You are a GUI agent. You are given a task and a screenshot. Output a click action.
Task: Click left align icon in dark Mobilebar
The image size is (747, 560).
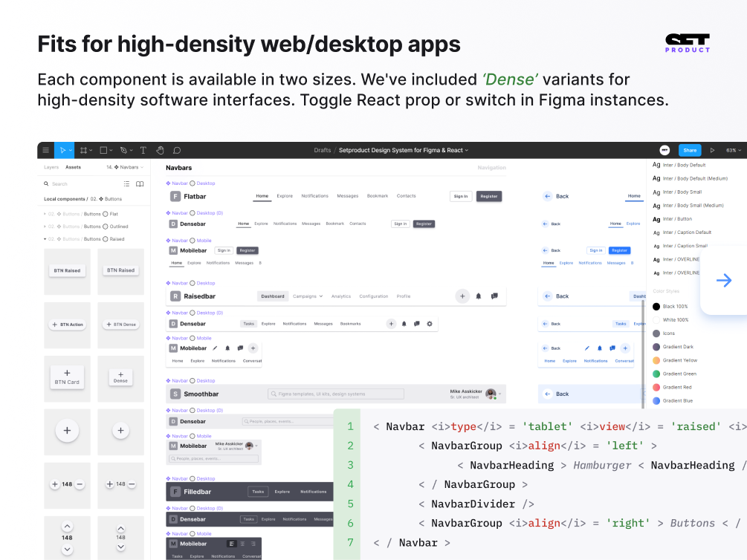pyautogui.click(x=231, y=544)
